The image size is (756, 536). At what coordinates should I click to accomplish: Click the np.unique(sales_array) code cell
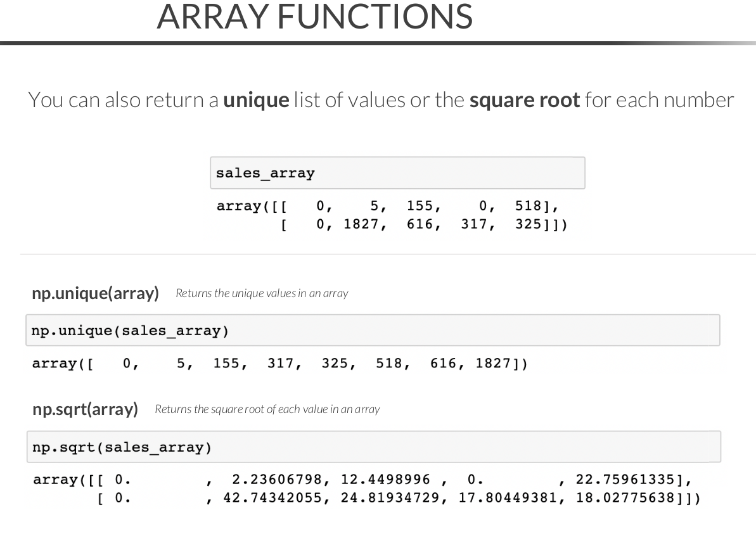click(373, 331)
